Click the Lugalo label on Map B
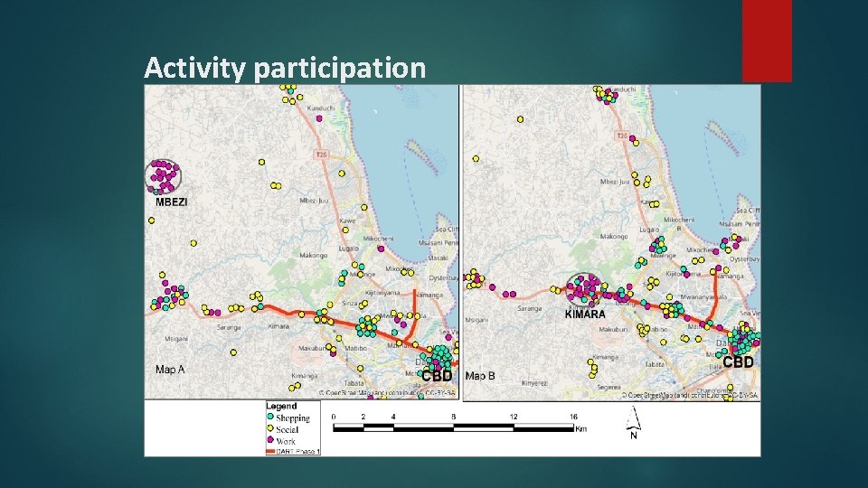The height and width of the screenshot is (488, 868). 649,230
